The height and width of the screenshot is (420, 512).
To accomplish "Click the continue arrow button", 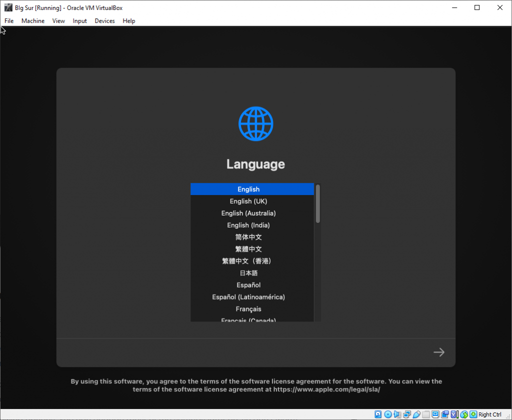I will pyautogui.click(x=438, y=352).
